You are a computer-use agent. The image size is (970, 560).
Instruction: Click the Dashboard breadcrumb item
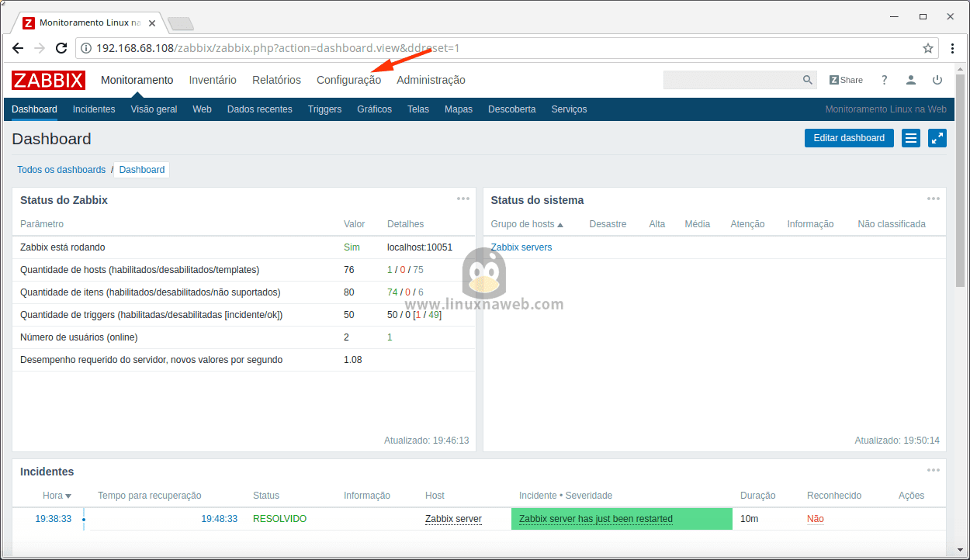click(x=141, y=170)
